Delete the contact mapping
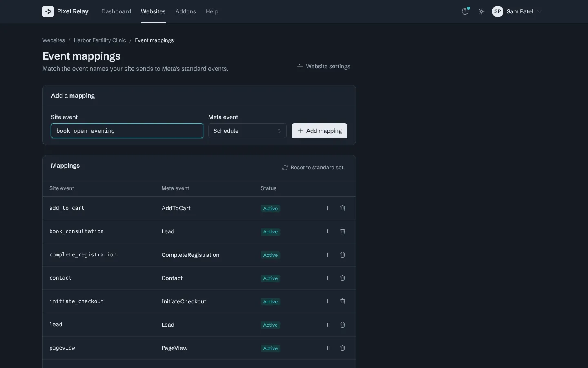Image resolution: width=588 pixels, height=368 pixels. [343, 278]
